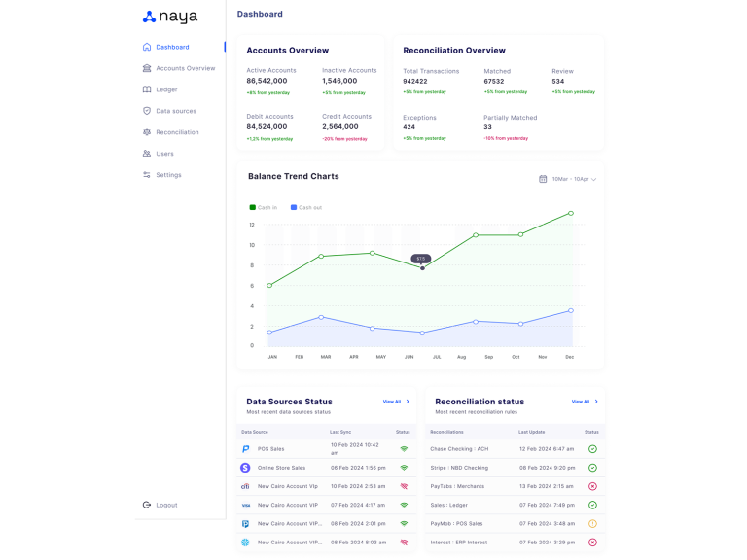Open the 10Mar - 10Apr date range dropdown
747x560 pixels.
pyautogui.click(x=574, y=179)
